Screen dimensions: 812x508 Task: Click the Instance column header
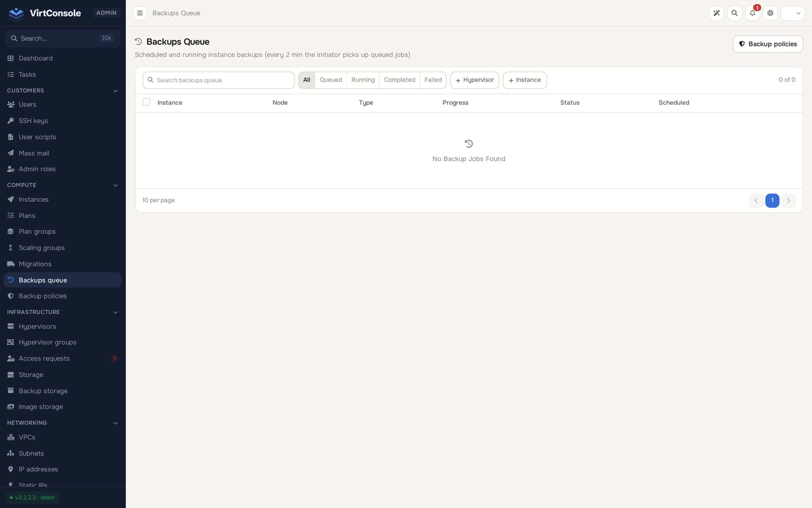tap(170, 102)
